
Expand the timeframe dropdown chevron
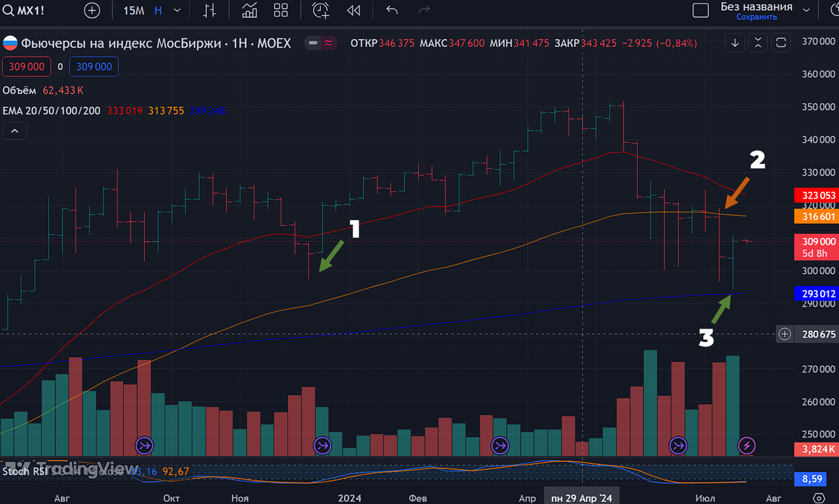point(178,10)
